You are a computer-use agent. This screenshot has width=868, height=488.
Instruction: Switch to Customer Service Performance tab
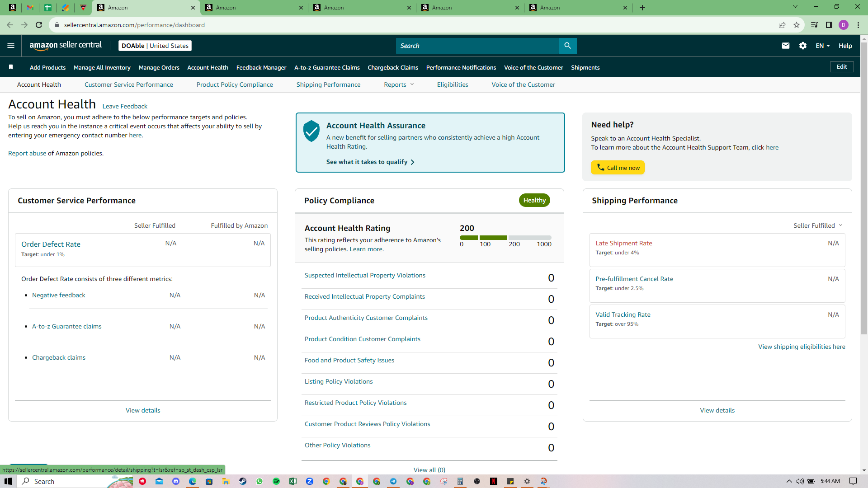point(129,84)
